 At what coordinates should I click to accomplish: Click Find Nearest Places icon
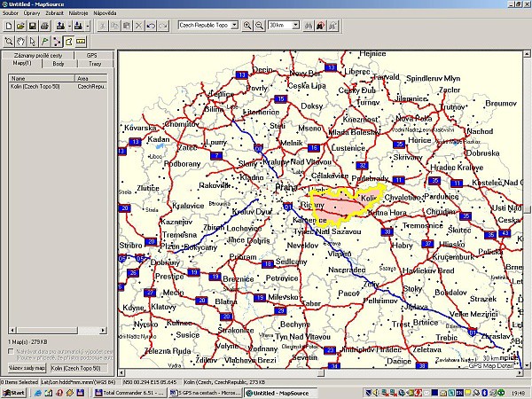pyautogui.click(x=321, y=26)
